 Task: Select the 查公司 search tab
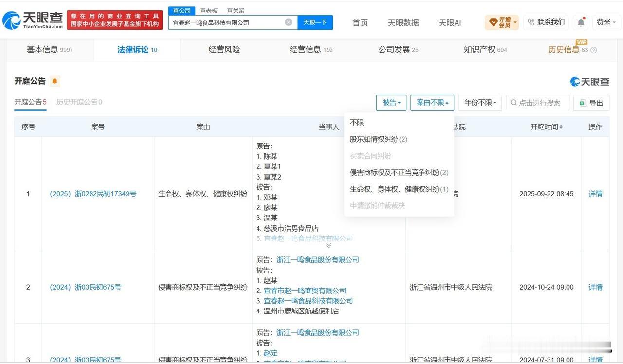pos(182,10)
